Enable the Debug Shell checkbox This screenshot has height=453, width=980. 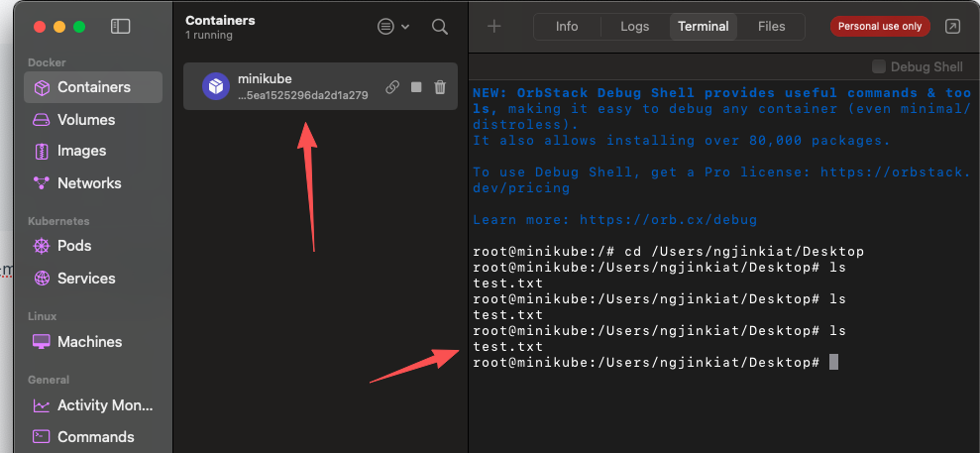pyautogui.click(x=879, y=66)
